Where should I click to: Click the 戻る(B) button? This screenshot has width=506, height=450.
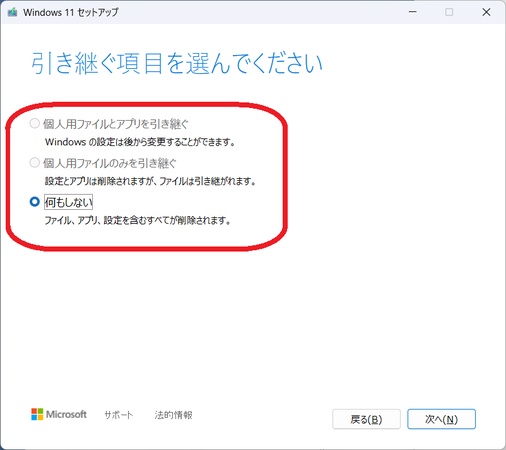point(366,419)
